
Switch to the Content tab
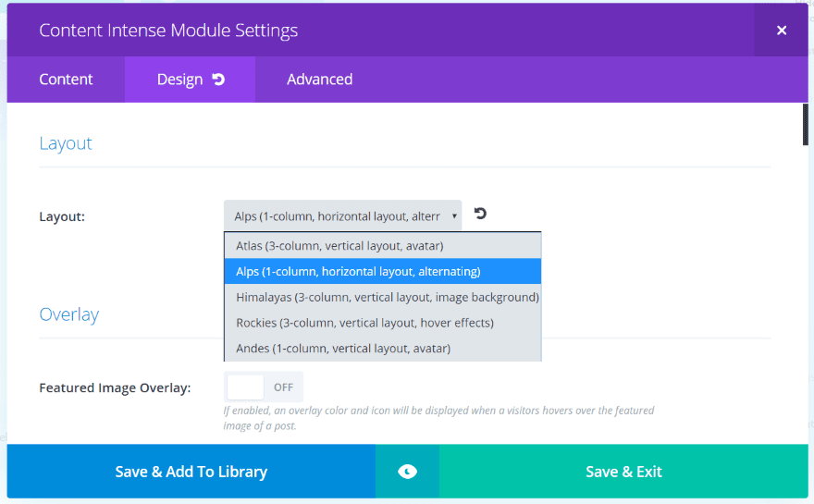[x=66, y=80]
